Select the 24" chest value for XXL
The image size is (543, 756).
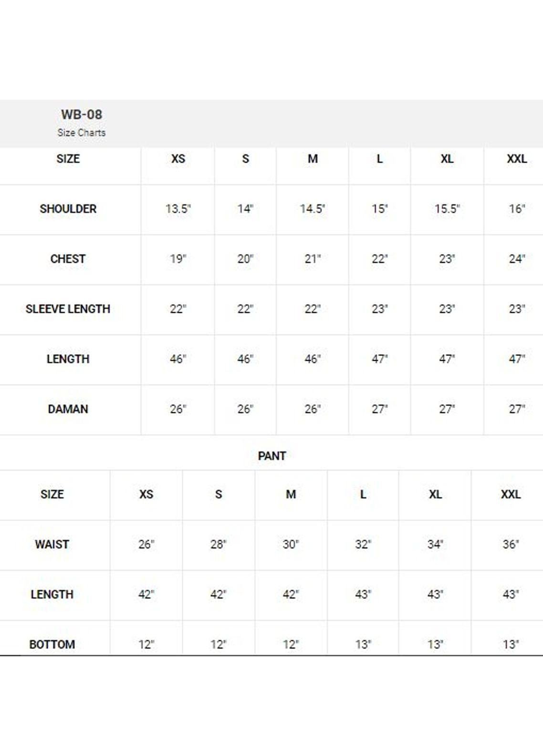coord(516,259)
